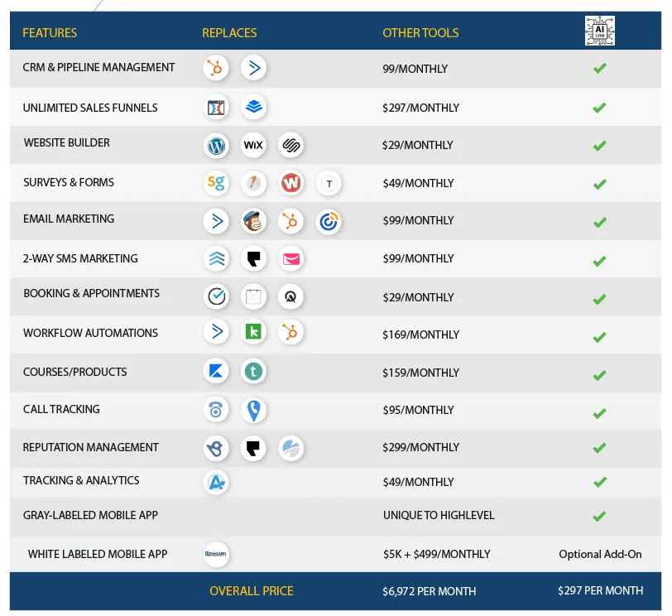Click pink envelope icon in SMS Marketing row
This screenshot has height=616, width=672.
pyautogui.click(x=291, y=259)
